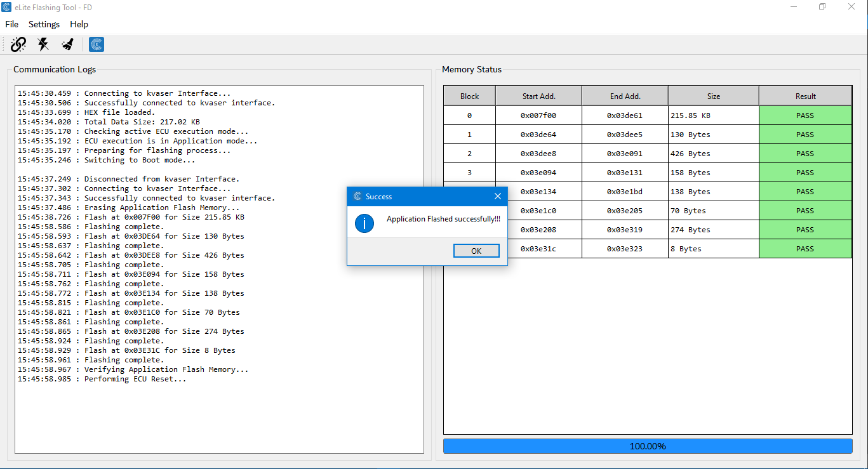Click the blue eLite logo toolbar icon
This screenshot has width=868, height=469.
point(97,44)
